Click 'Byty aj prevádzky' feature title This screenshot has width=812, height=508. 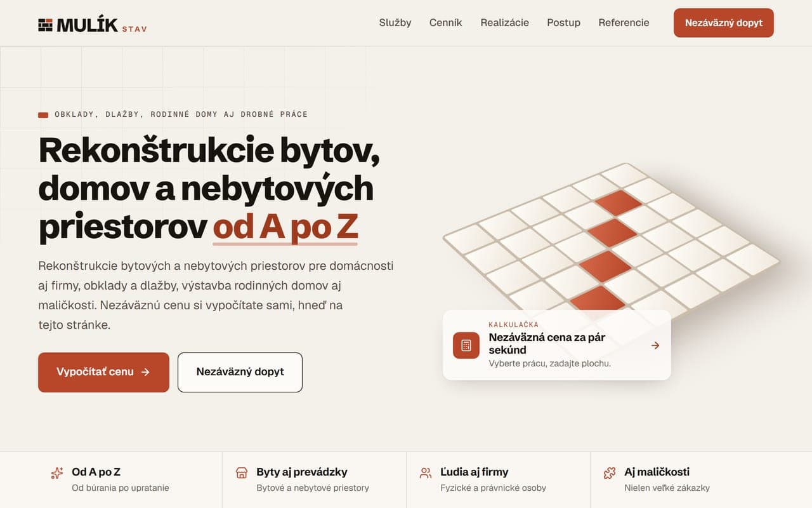[302, 472]
